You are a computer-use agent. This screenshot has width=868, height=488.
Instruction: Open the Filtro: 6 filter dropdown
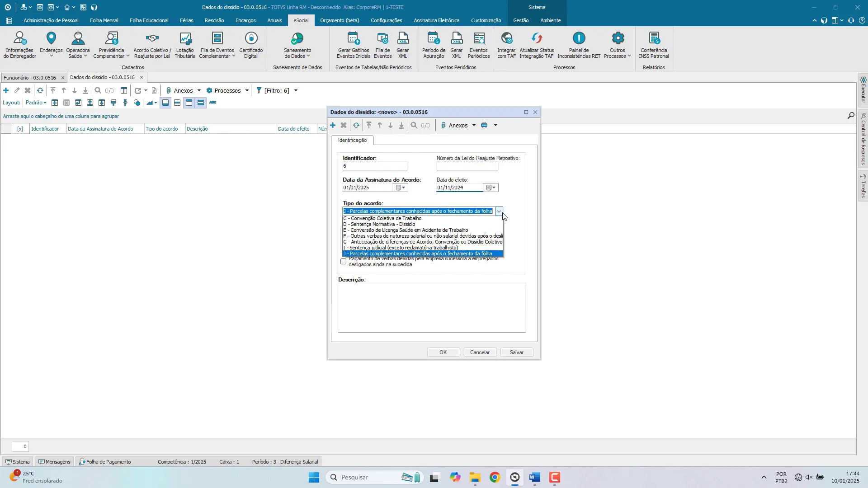pos(296,90)
